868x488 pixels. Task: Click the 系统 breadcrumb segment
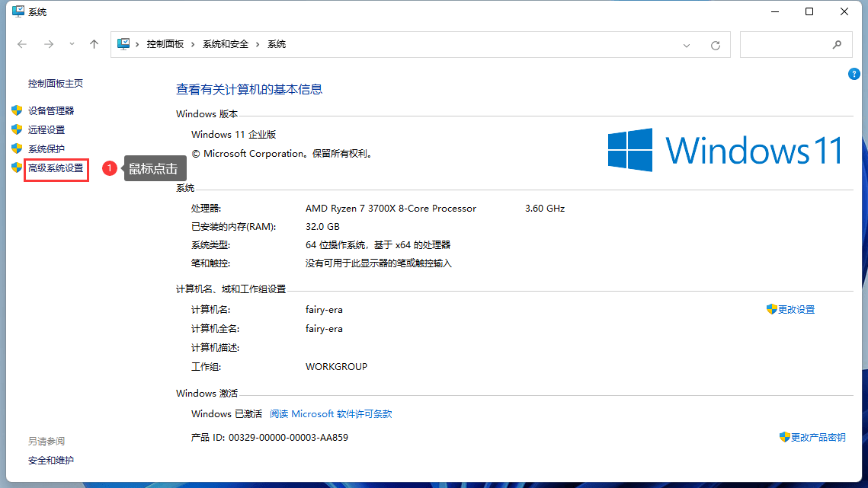pyautogui.click(x=276, y=44)
